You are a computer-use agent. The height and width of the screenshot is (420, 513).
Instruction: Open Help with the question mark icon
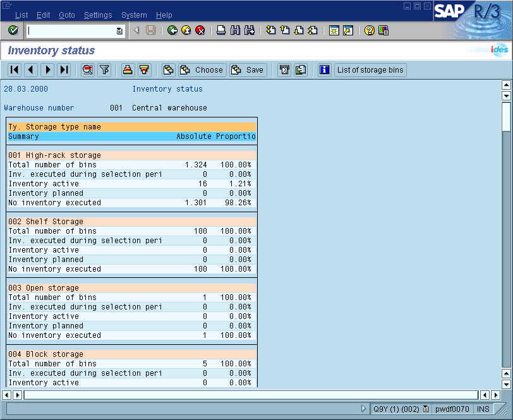(370, 30)
